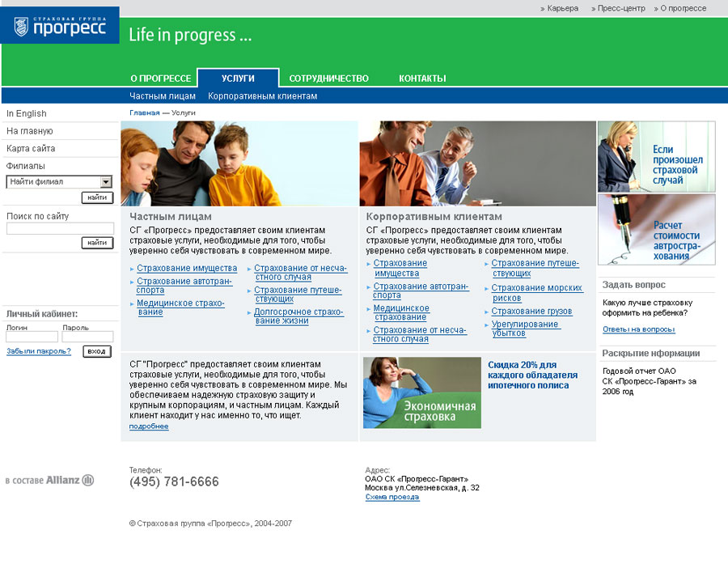Click the Схема проезда link

click(392, 497)
